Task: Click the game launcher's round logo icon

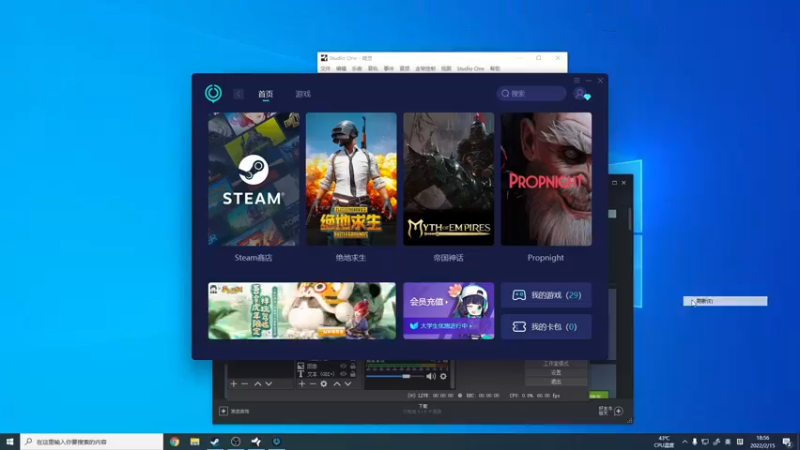Action: 213,93
